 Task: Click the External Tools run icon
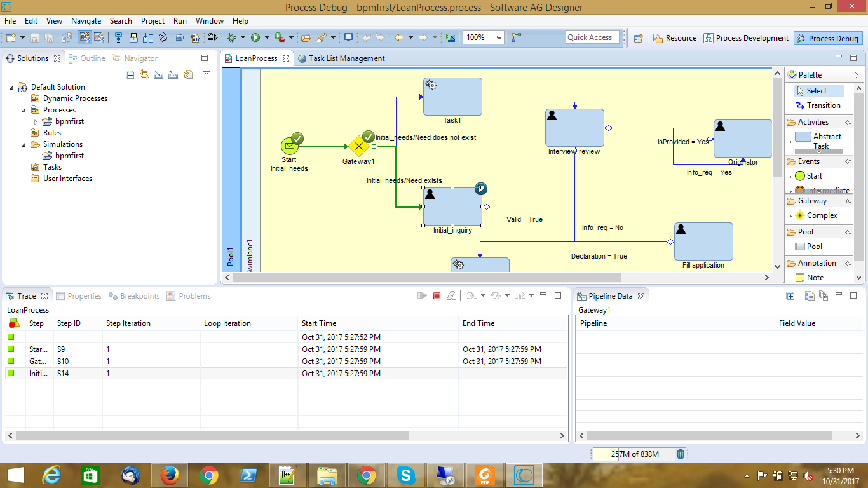pyautogui.click(x=279, y=38)
